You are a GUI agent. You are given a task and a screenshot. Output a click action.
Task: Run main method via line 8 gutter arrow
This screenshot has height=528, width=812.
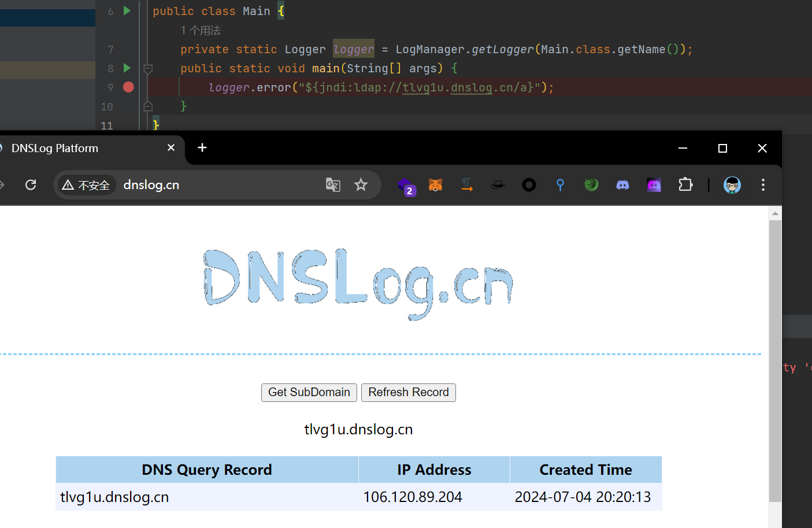tap(127, 68)
